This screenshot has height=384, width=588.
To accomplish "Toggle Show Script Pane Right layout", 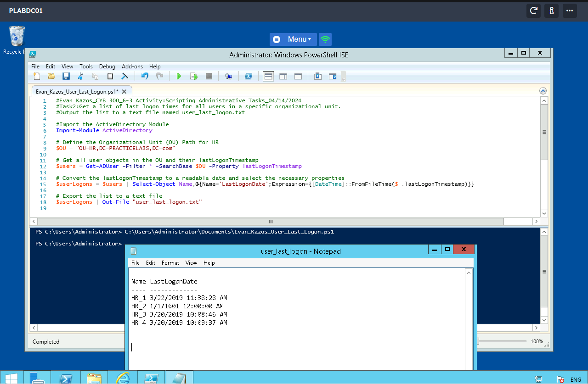I will (x=283, y=76).
